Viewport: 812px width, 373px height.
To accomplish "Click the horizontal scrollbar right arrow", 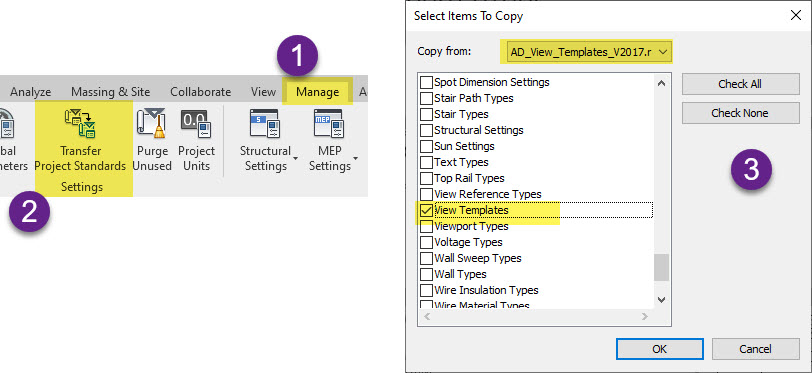I will pyautogui.click(x=645, y=316).
